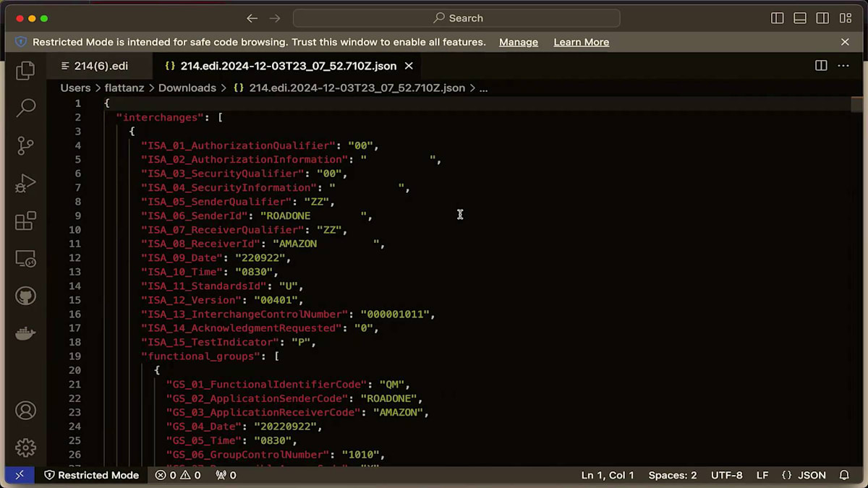
Task: Open the GitHub view in activity bar
Action: click(25, 296)
